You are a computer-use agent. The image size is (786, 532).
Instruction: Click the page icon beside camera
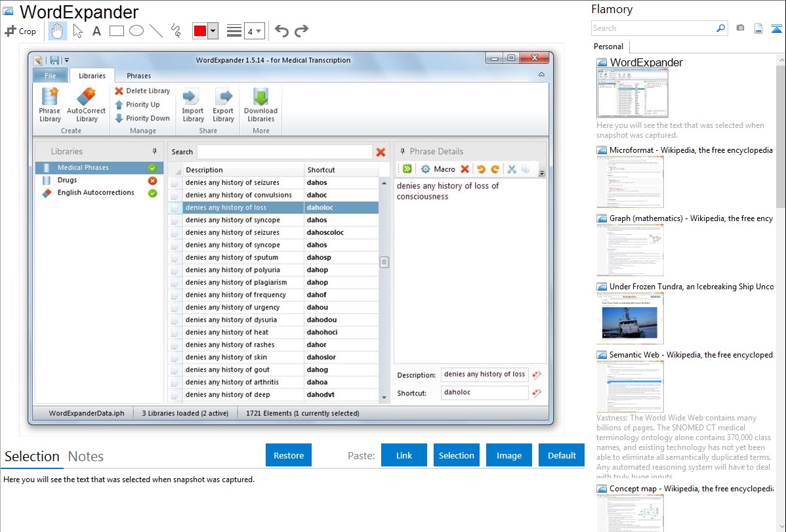pos(758,28)
